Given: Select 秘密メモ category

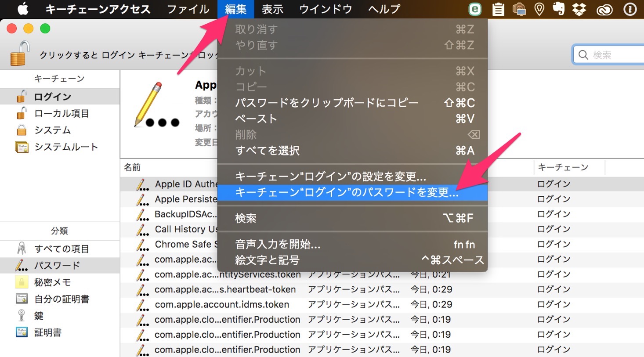Looking at the screenshot, I should point(60,282).
